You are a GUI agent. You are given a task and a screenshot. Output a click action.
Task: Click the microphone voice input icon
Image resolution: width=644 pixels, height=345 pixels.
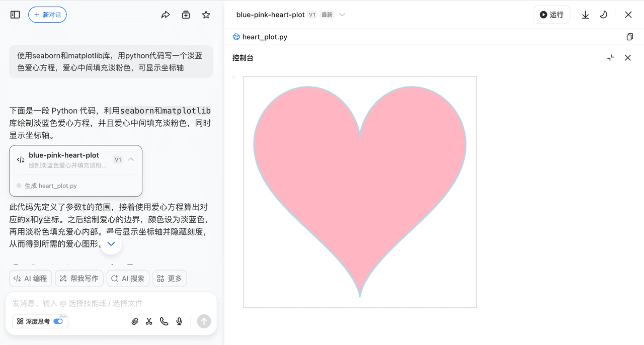[x=179, y=321]
